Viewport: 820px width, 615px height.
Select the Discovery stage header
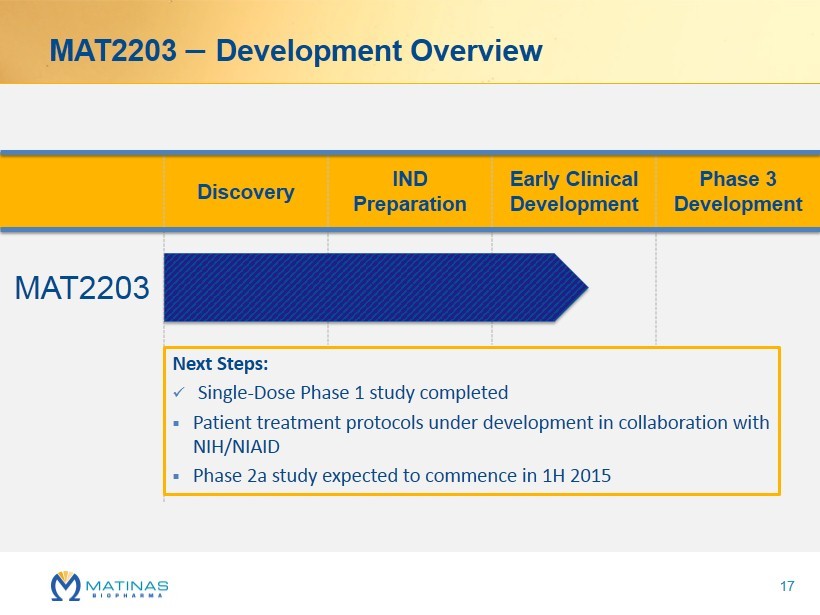coord(245,192)
